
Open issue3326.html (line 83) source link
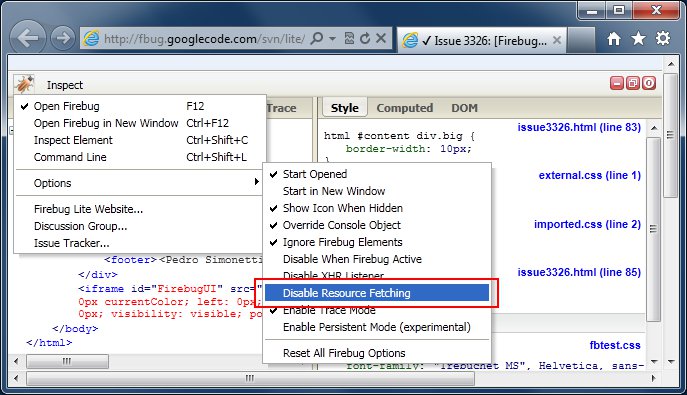pyautogui.click(x=579, y=127)
